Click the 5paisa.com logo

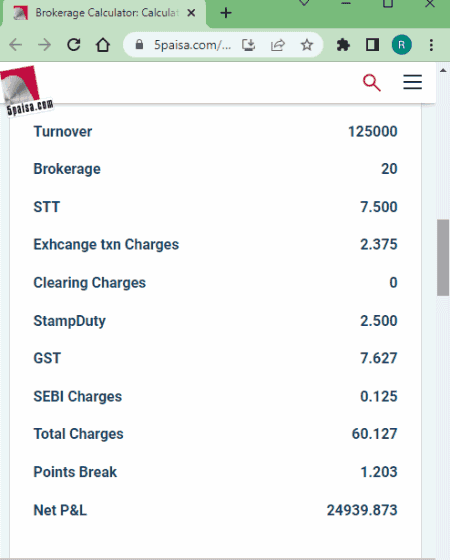(26, 91)
